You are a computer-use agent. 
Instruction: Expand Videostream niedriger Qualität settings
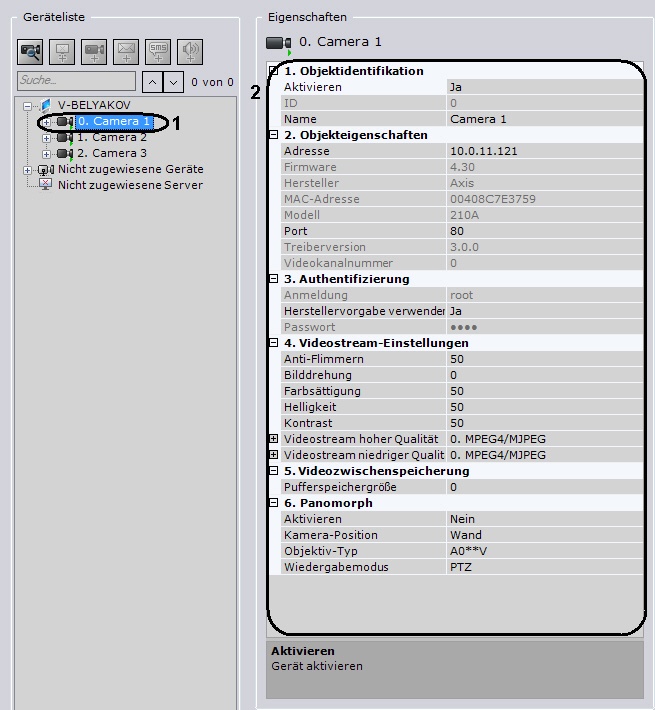pyautogui.click(x=273, y=454)
